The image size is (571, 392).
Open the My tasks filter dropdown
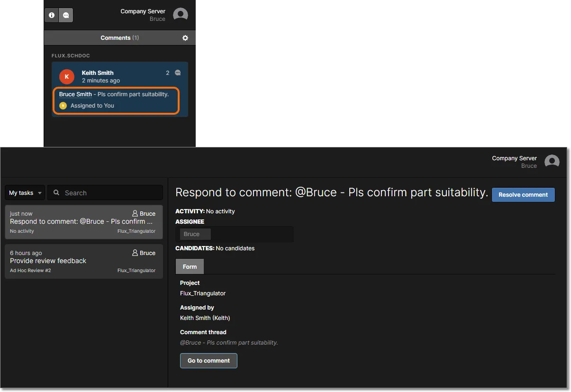pyautogui.click(x=25, y=193)
